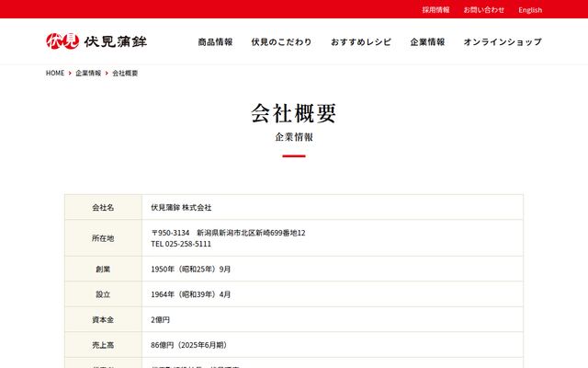Image resolution: width=588 pixels, height=368 pixels.
Task: Select the 伏見蒲鉾 株式会社 table cell
Action: 333,207
